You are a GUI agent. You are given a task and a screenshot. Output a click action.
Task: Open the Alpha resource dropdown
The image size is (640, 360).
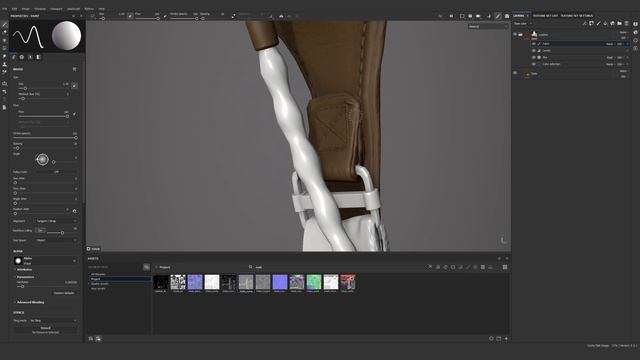coord(45,260)
